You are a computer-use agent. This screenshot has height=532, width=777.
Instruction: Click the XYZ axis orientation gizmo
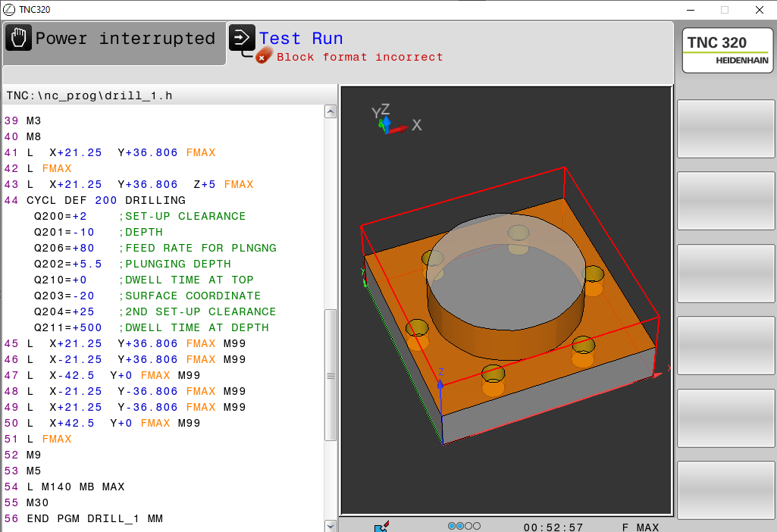click(x=390, y=122)
